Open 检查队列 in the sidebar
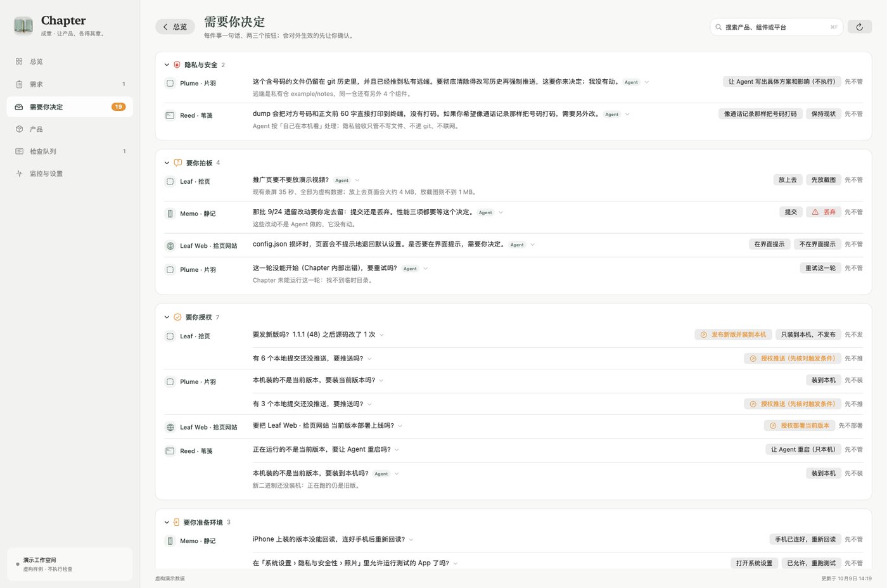The image size is (887, 588). tap(70, 151)
